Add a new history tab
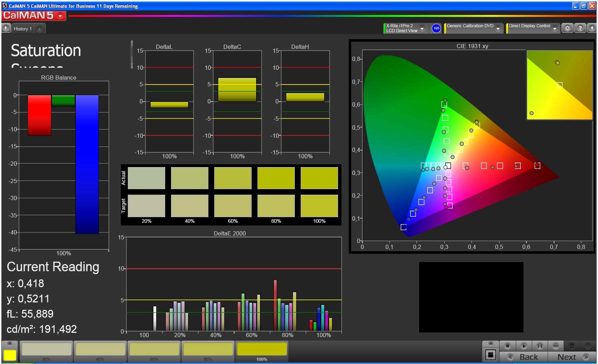598x364 pixels. pyautogui.click(x=39, y=29)
